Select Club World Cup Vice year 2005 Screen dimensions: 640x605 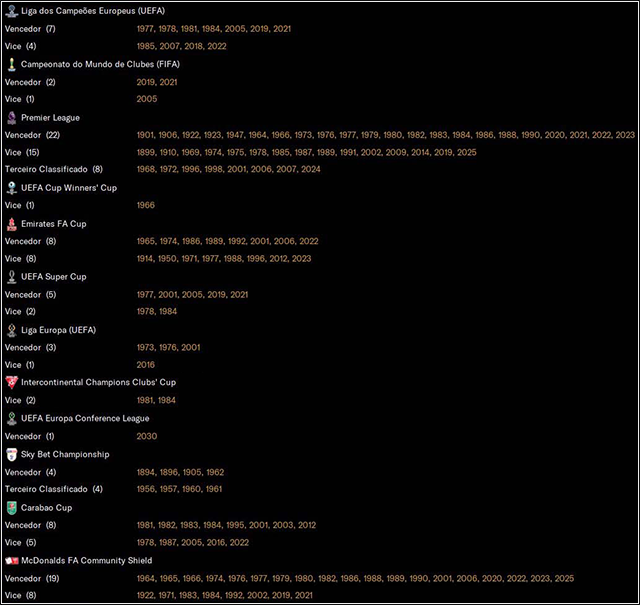click(x=147, y=99)
